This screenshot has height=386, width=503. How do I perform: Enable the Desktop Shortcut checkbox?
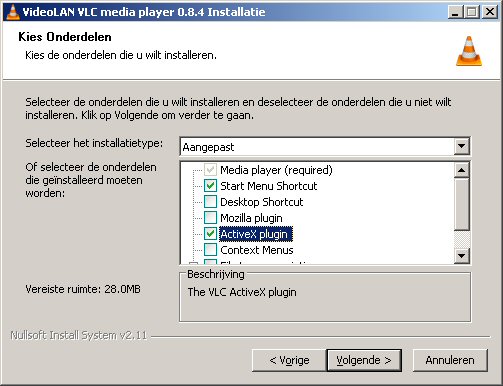[x=210, y=202]
